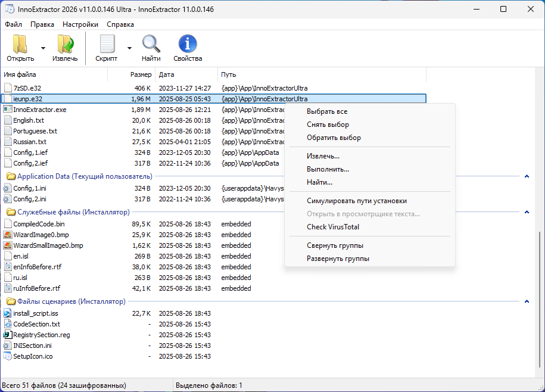This screenshot has height=392, width=545.
Task: Select the en.isl file name
Action: pos(21,256)
